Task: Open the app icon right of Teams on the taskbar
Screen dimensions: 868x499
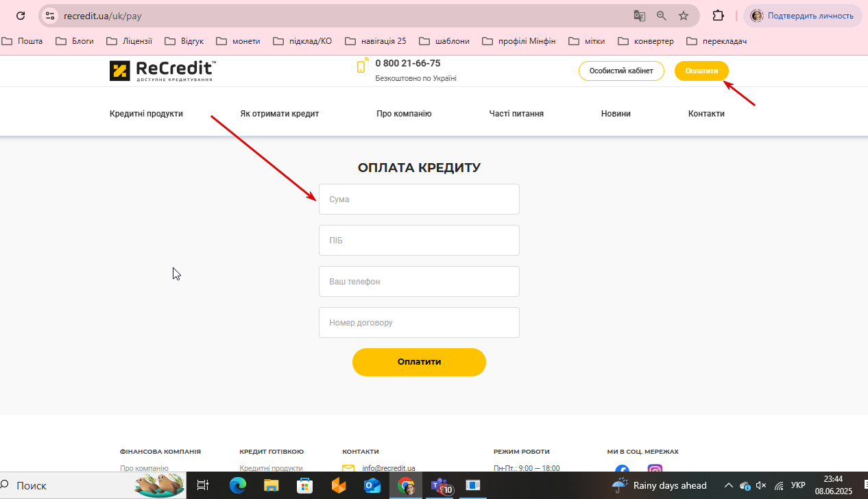Action: [x=473, y=485]
